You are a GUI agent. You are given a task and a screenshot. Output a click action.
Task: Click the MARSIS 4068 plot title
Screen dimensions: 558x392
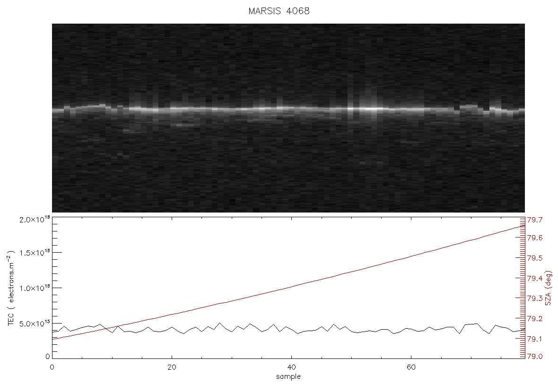point(279,11)
